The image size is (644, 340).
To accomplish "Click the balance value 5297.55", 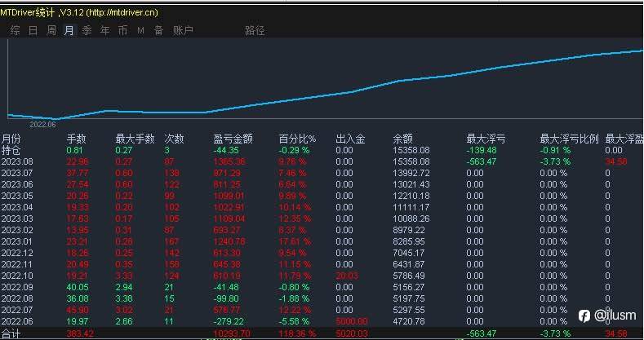I will coord(409,310).
